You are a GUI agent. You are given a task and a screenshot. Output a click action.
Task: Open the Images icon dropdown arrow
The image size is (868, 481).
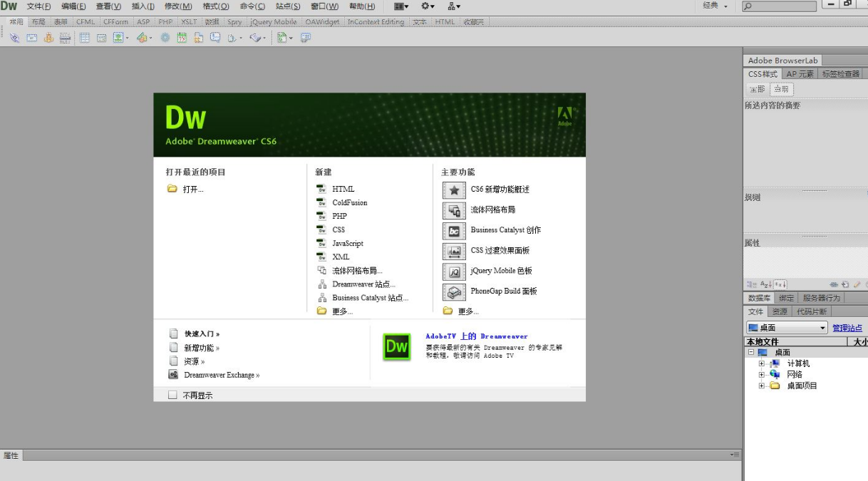click(127, 38)
